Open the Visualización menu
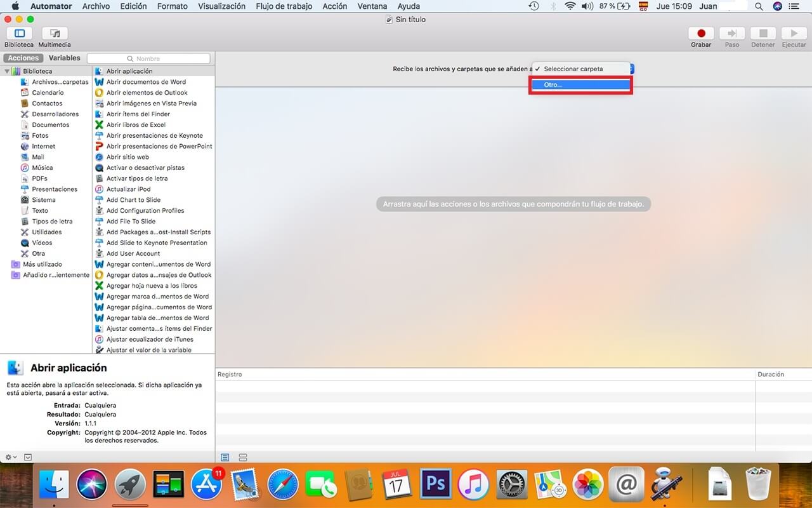The height and width of the screenshot is (508, 812). pyautogui.click(x=222, y=6)
